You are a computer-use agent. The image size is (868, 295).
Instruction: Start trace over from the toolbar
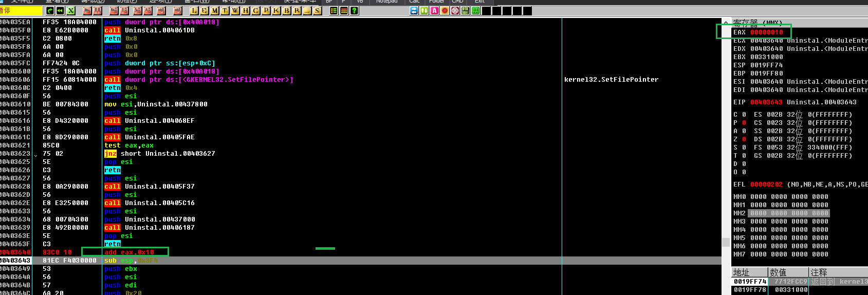(148, 10)
